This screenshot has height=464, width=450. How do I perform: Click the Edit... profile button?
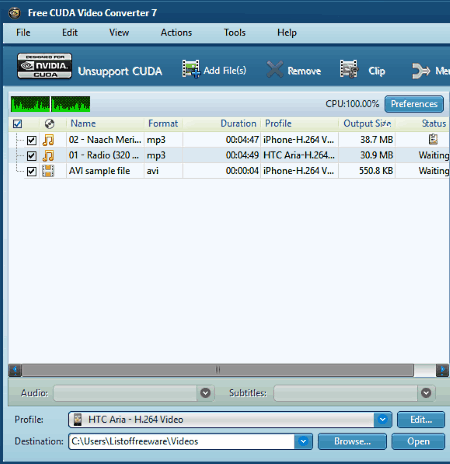click(421, 419)
